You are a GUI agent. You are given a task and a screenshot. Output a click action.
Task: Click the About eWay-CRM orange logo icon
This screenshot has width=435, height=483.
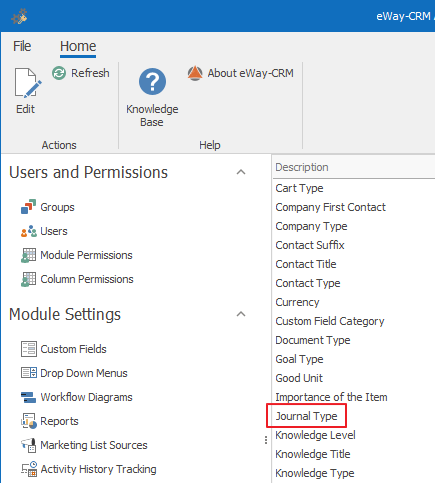[195, 73]
